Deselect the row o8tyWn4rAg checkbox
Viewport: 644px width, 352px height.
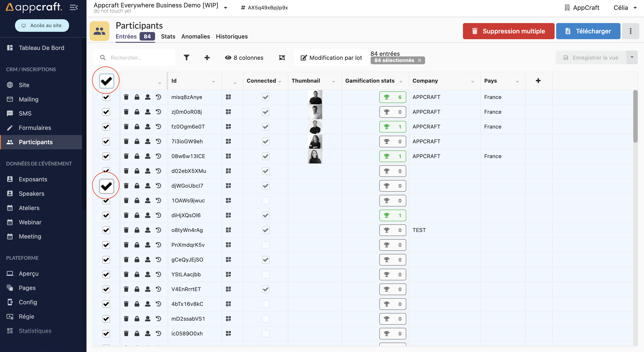tap(106, 230)
